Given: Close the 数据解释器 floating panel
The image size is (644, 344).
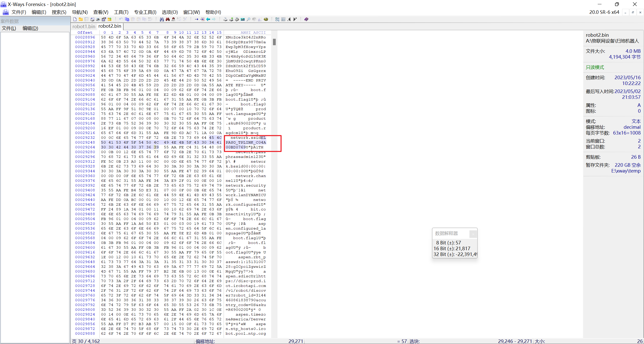Looking at the screenshot, I should (x=473, y=234).
